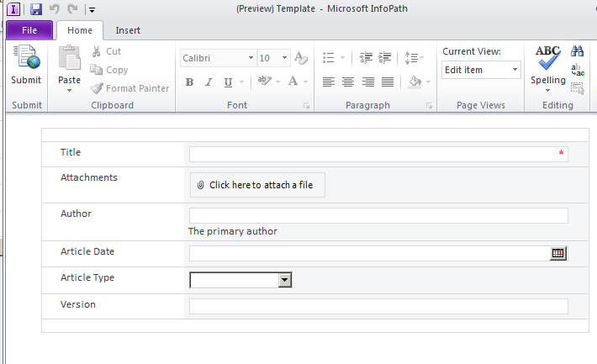
Task: Click the Copy icon
Action: [96, 70]
